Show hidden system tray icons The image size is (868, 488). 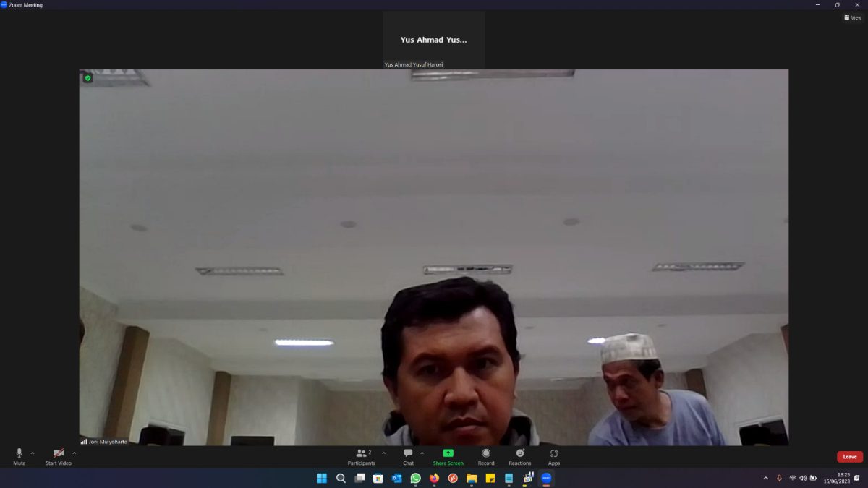[x=765, y=478]
